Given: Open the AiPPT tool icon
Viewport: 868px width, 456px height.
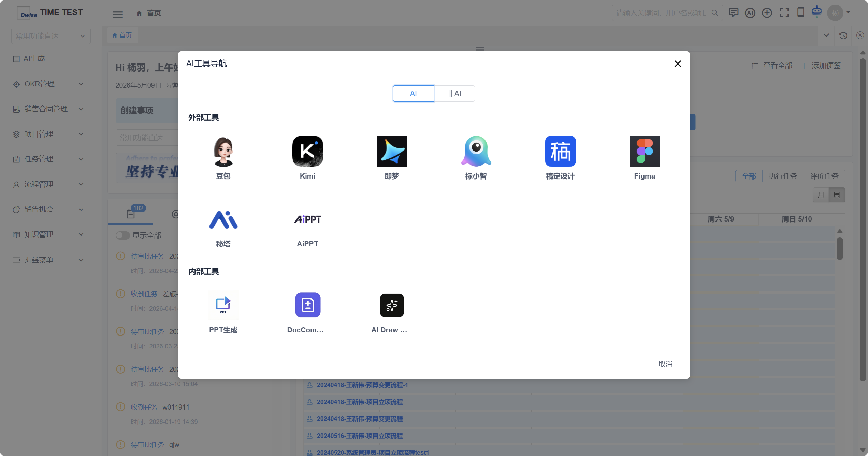Looking at the screenshot, I should [307, 219].
